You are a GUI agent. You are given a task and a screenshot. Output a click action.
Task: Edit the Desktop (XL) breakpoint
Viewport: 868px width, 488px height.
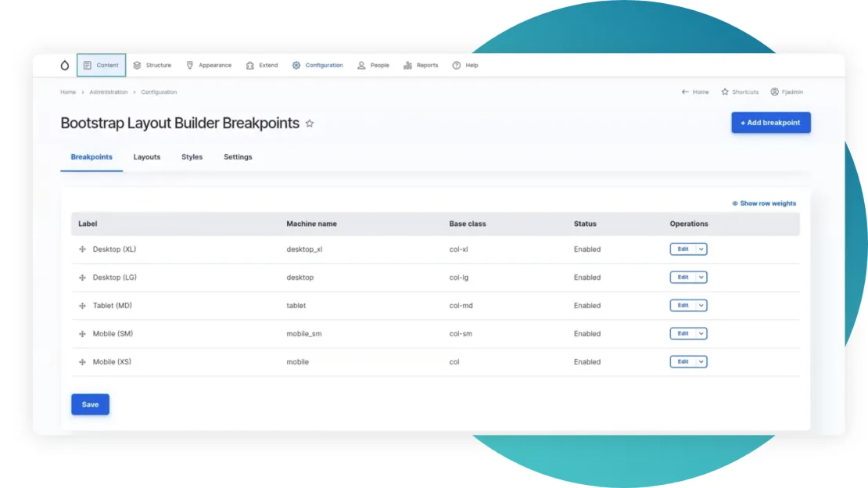683,249
